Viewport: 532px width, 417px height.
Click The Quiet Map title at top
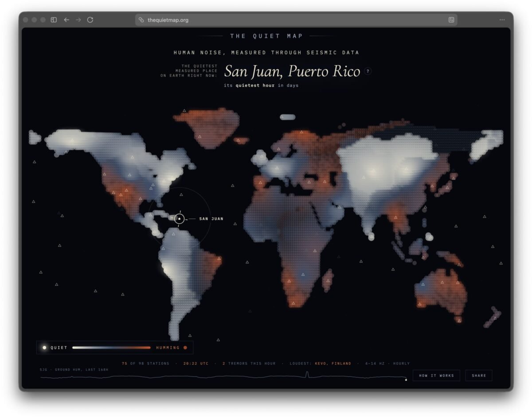coord(267,36)
